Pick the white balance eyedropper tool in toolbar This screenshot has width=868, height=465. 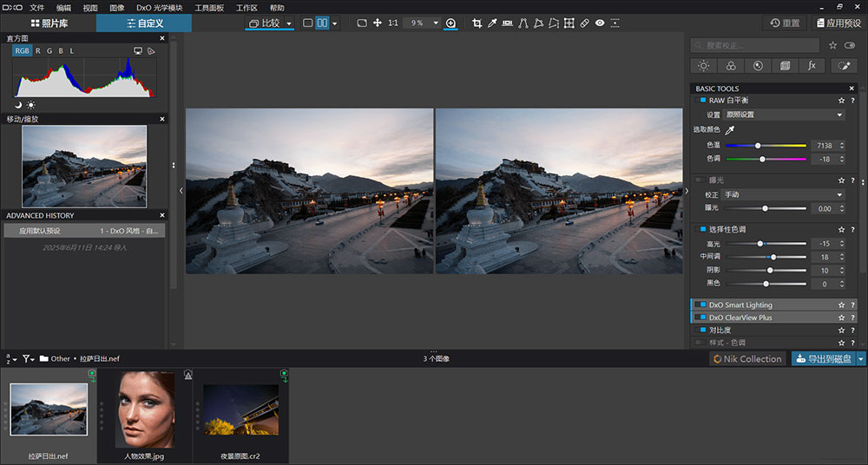(x=492, y=23)
